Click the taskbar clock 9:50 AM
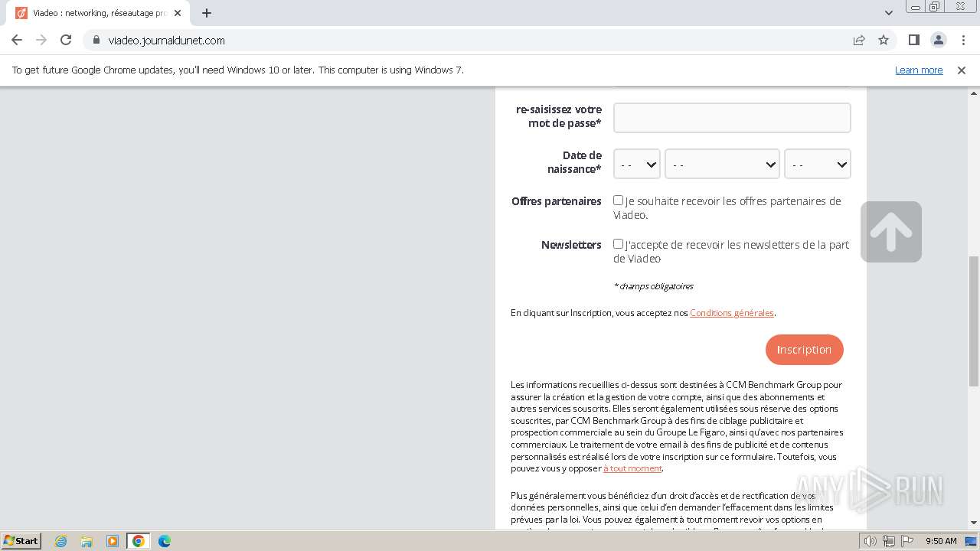Image resolution: width=980 pixels, height=551 pixels. (941, 541)
